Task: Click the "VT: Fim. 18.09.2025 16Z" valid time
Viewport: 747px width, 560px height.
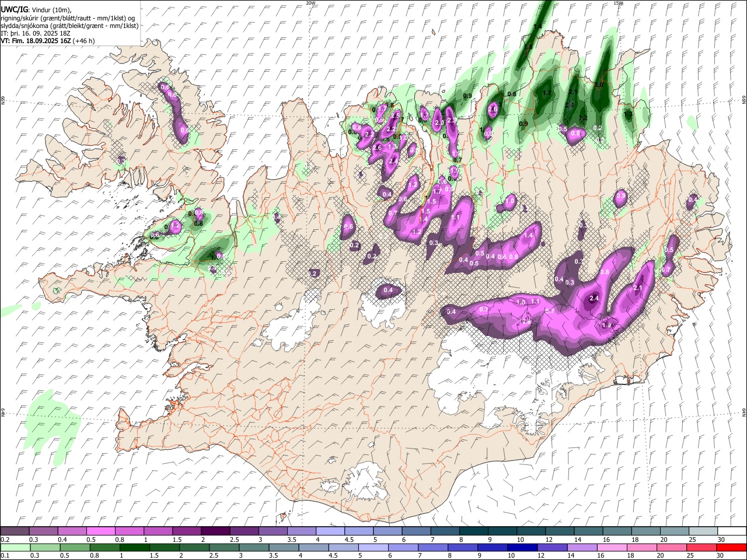Action: tap(36, 41)
